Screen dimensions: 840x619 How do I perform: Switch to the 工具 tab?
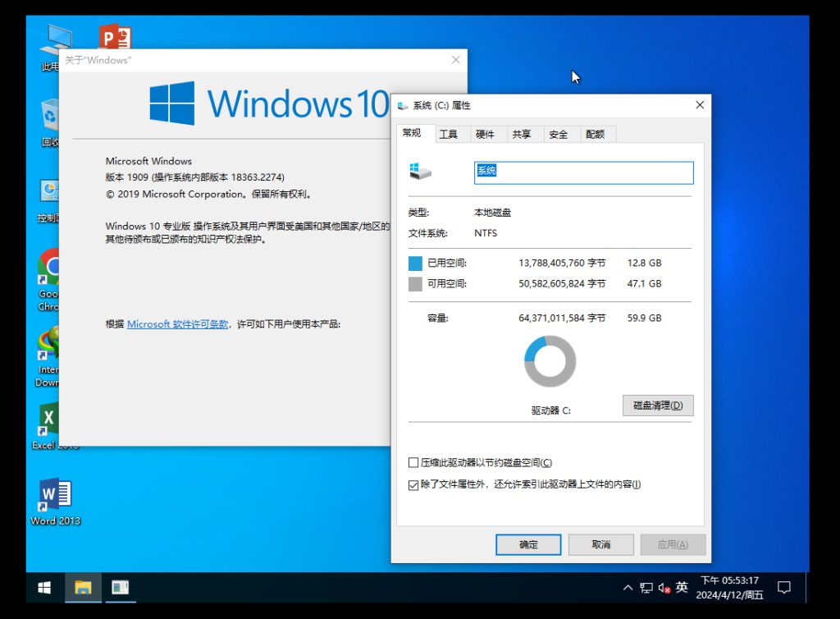(x=448, y=135)
